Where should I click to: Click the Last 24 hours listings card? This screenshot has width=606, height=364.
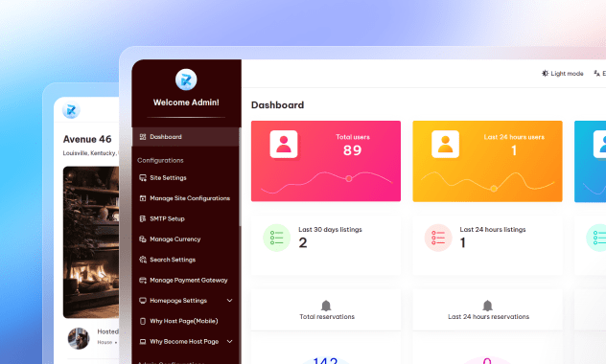(x=487, y=244)
